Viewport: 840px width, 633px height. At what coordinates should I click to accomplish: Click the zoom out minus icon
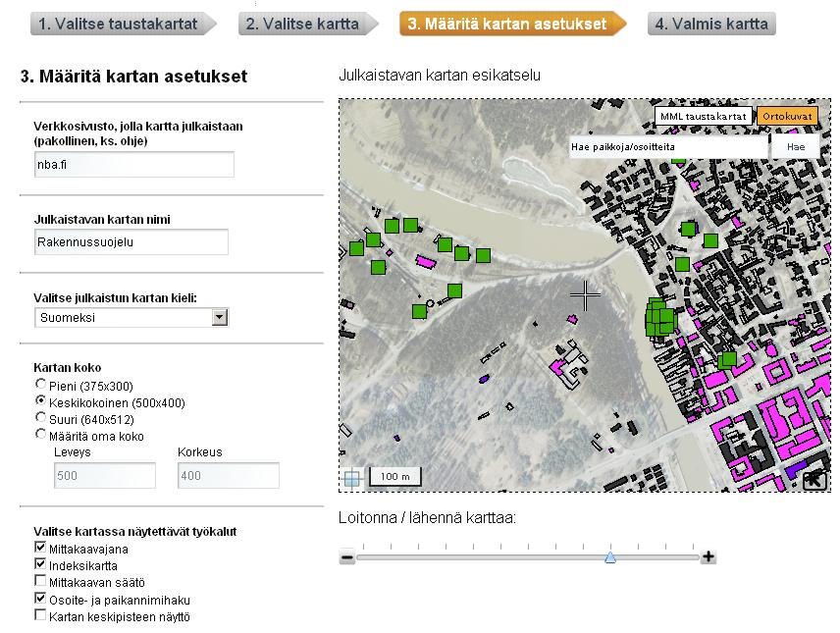(347, 557)
